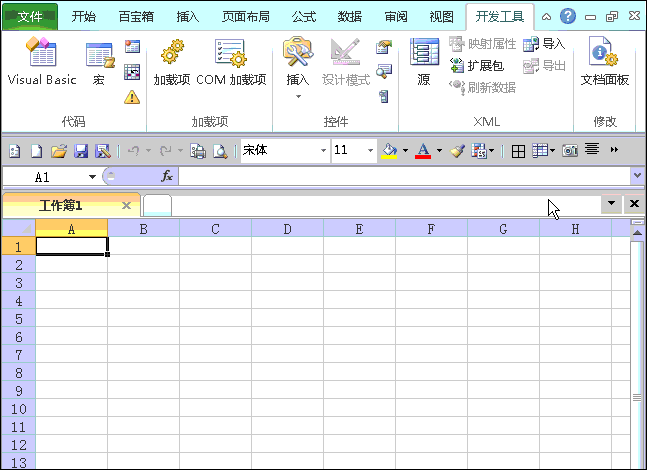Close the 工作簿1 workbook tab
The height and width of the screenshot is (470, 647).
click(126, 205)
